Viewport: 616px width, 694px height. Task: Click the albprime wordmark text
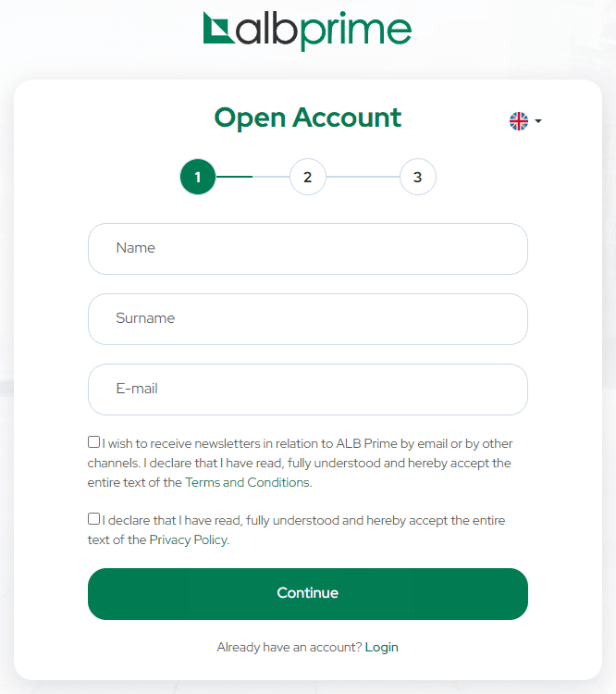coord(324,31)
